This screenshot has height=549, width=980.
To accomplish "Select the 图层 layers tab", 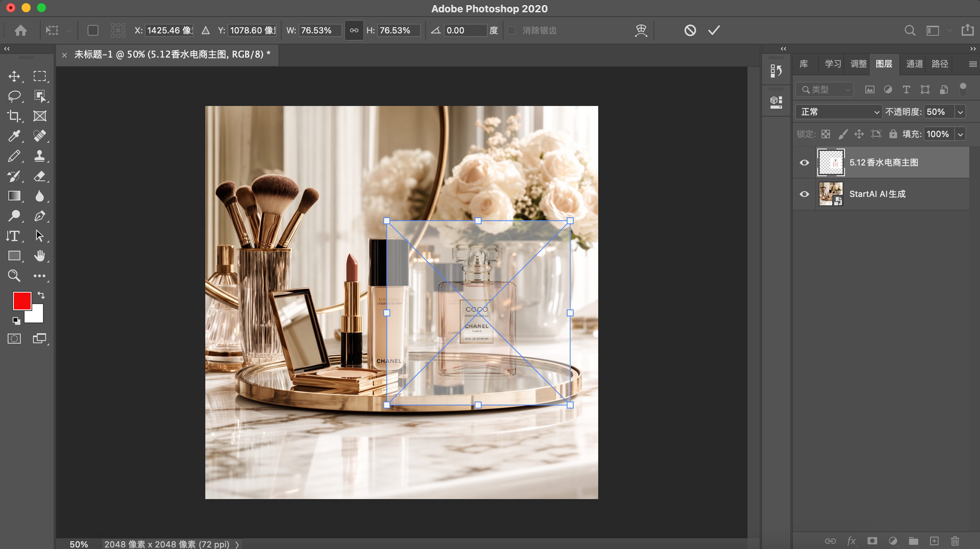I will 884,64.
